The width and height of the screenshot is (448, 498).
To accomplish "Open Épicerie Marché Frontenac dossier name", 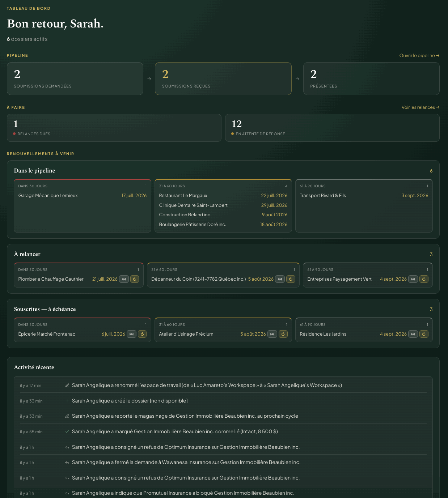I will click(x=47, y=334).
